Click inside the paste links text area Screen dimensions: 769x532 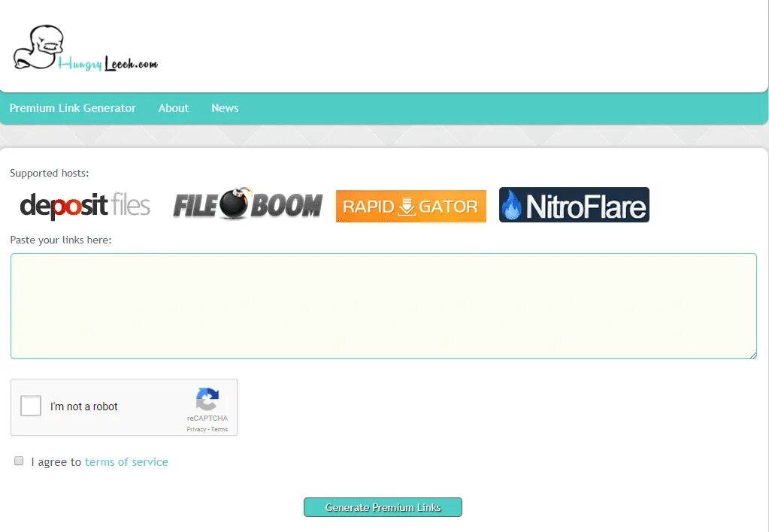[x=383, y=306]
